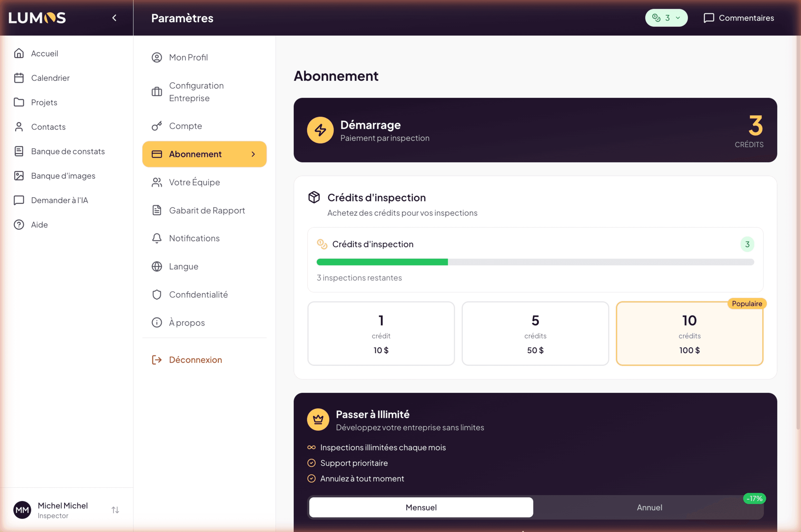
Task: Click the MM user avatar
Action: click(x=22, y=509)
